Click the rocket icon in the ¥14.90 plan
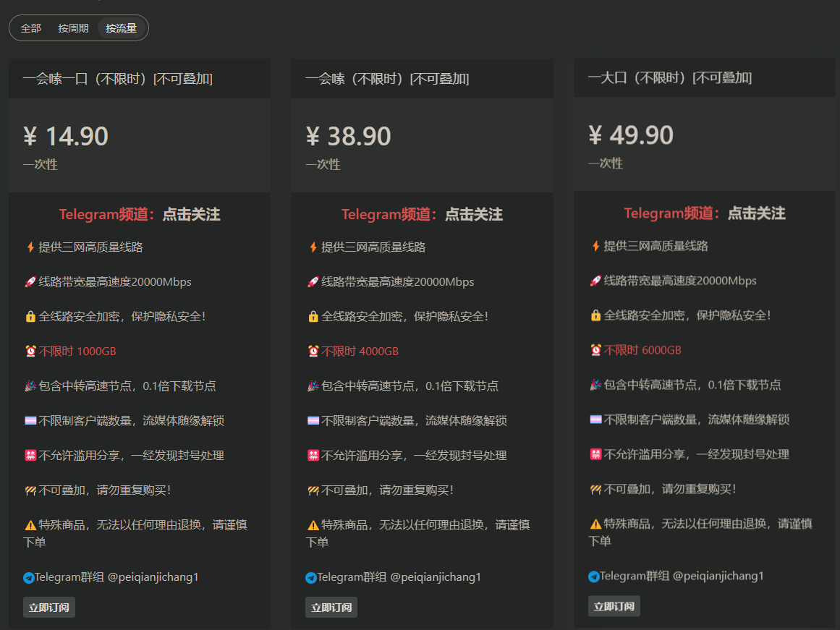Viewport: 840px width, 630px height. click(x=30, y=282)
